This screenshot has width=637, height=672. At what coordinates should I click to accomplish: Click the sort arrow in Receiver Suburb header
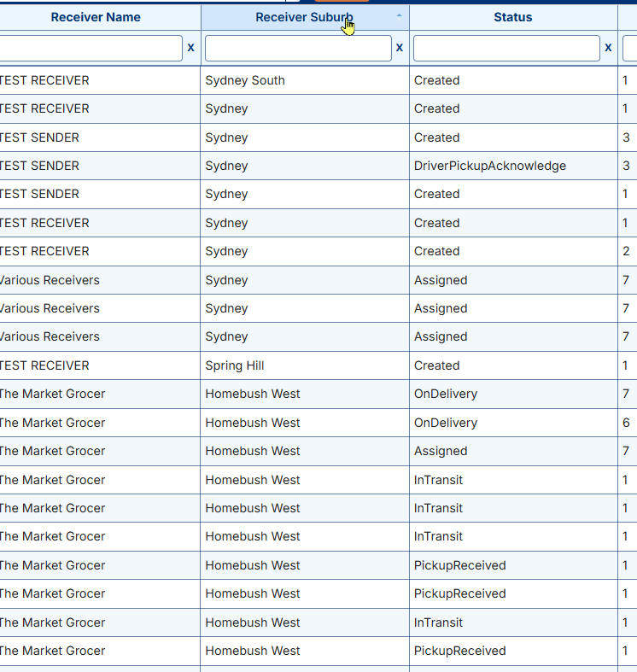[x=399, y=16]
